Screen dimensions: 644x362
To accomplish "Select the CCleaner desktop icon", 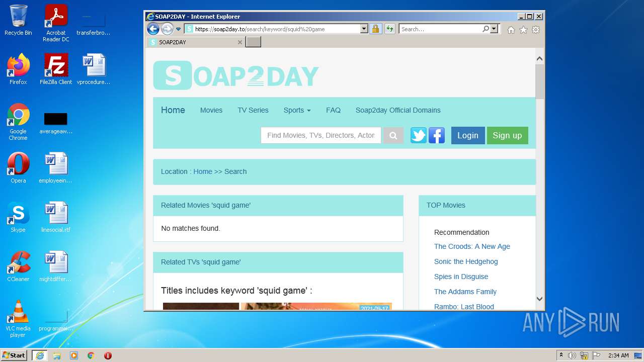I will click(18, 266).
